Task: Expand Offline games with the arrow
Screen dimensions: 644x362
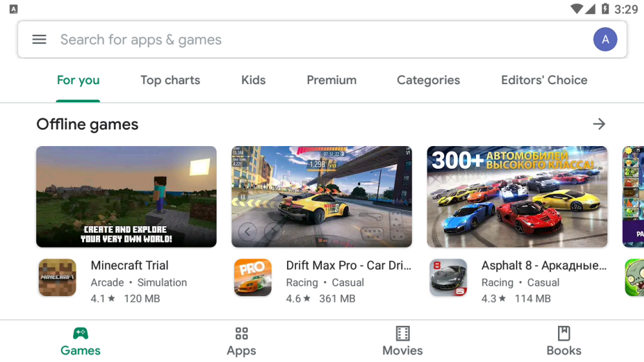Action: (599, 124)
